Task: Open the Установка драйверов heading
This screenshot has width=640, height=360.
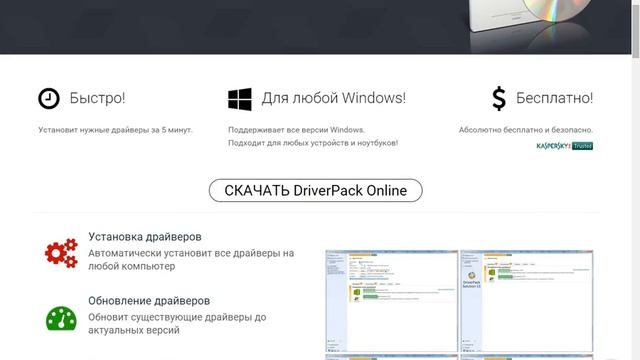Action: coord(145,237)
